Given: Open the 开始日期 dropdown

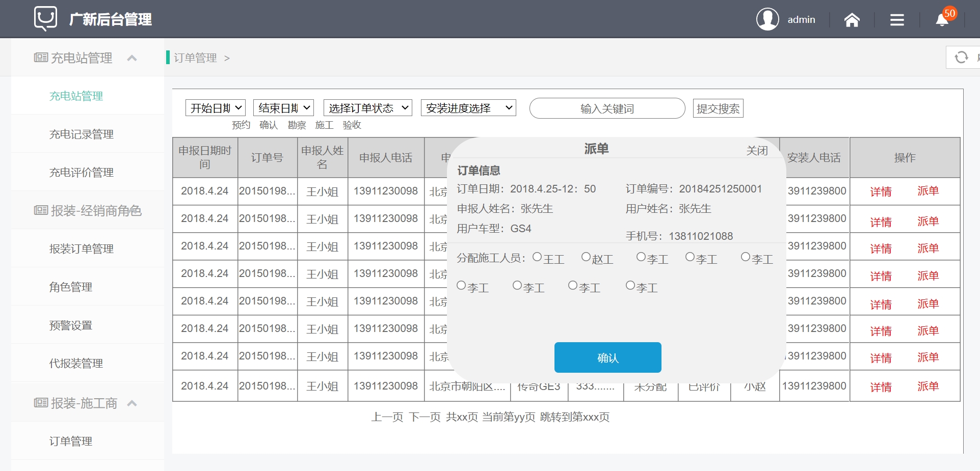Looking at the screenshot, I should click(x=216, y=108).
